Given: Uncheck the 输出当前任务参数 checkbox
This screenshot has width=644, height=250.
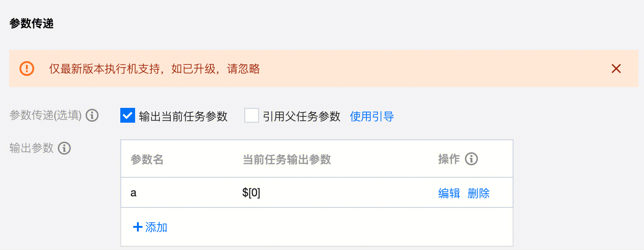Looking at the screenshot, I should point(127,115).
